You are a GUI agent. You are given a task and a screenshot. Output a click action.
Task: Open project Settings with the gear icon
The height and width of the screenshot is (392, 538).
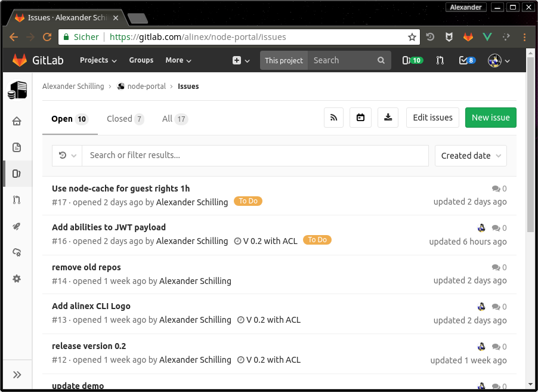[17, 279]
